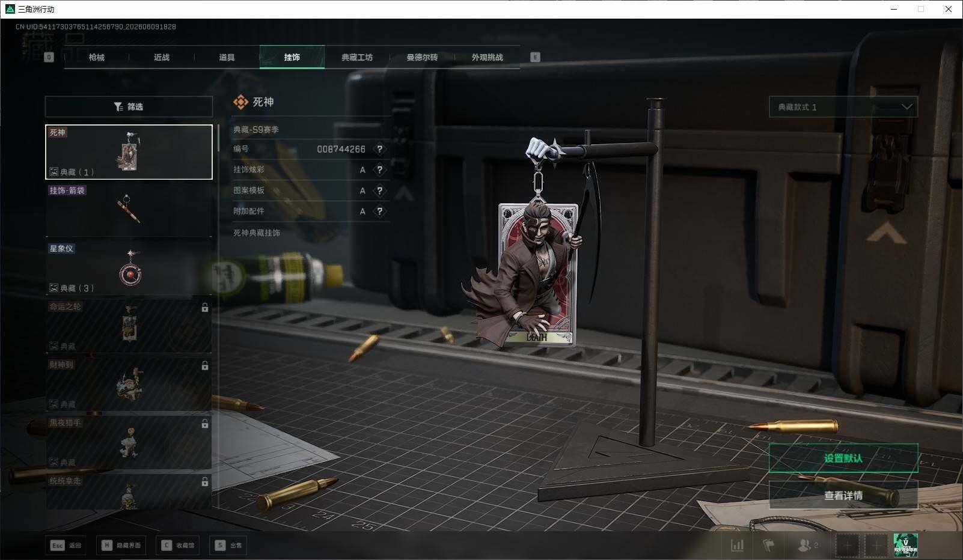
Task: Select the locked 命运之轮 charm card
Action: coord(129,326)
